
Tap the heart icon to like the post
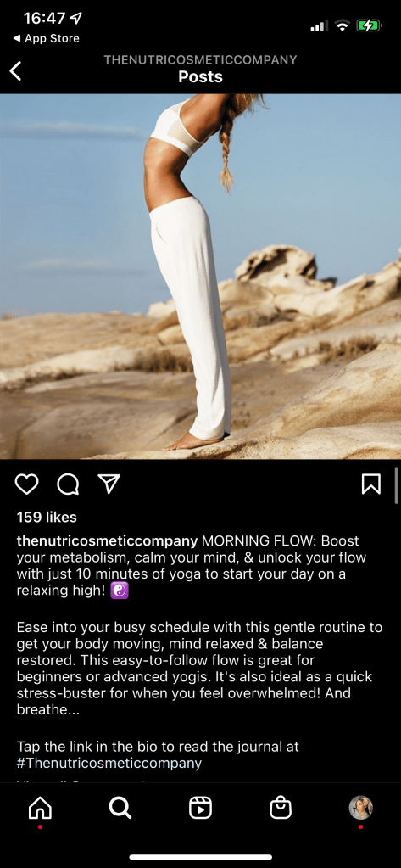click(x=26, y=484)
